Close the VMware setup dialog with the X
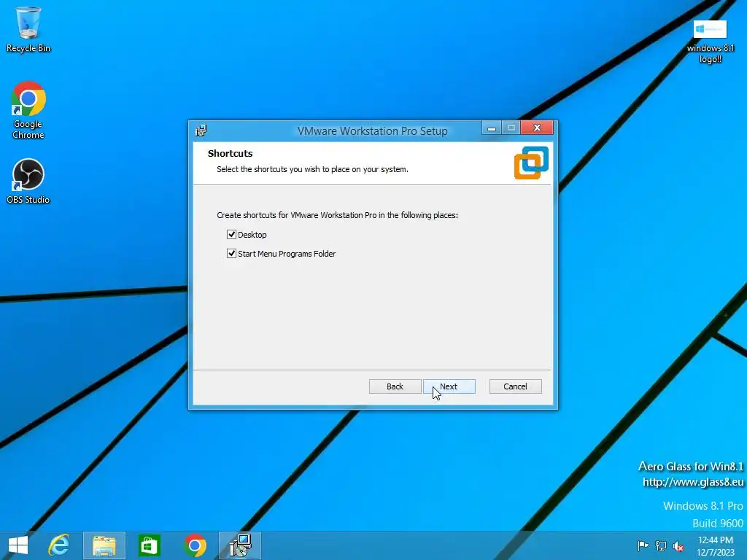This screenshot has width=747, height=560. point(537,128)
